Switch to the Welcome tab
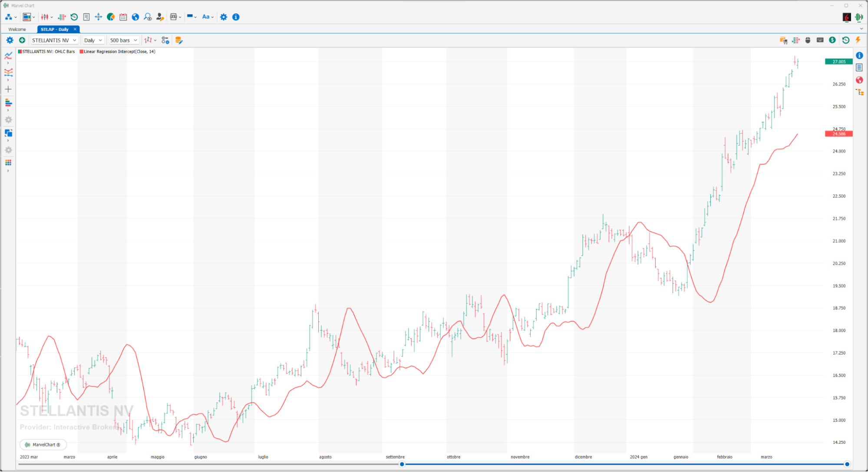The width and height of the screenshot is (868, 472). (17, 29)
